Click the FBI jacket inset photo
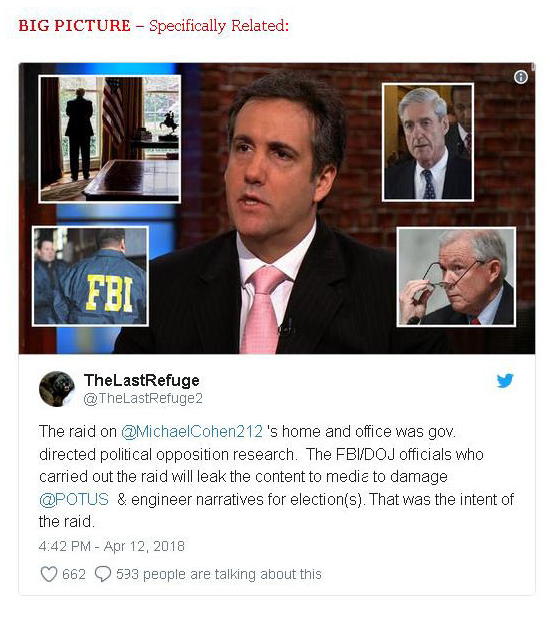The width and height of the screenshot is (560, 620). 91,276
